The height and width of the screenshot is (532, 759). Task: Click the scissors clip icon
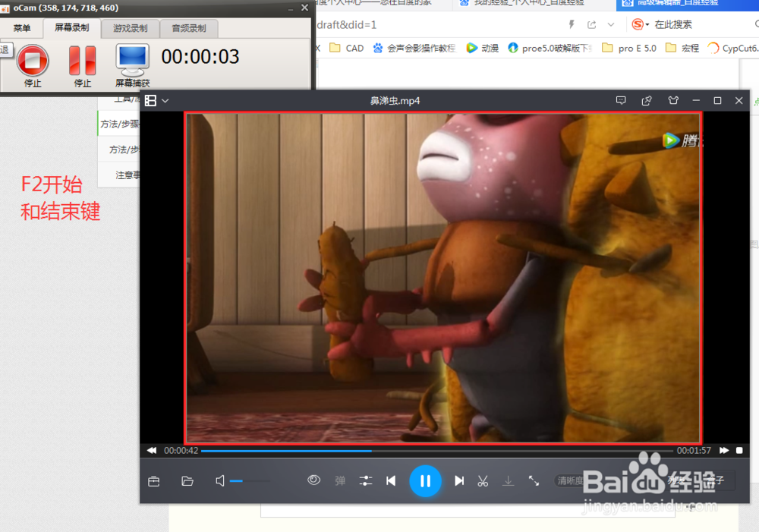483,480
